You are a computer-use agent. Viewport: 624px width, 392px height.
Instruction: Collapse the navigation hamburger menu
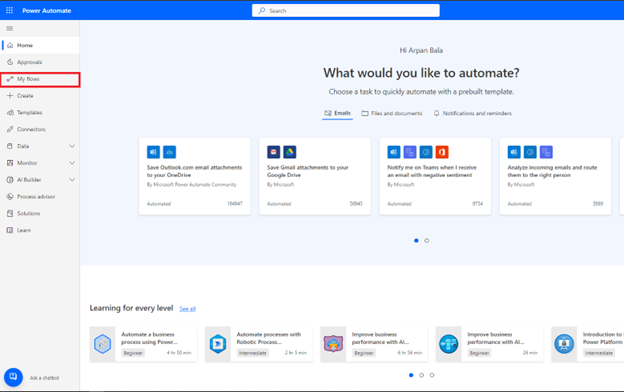10,28
